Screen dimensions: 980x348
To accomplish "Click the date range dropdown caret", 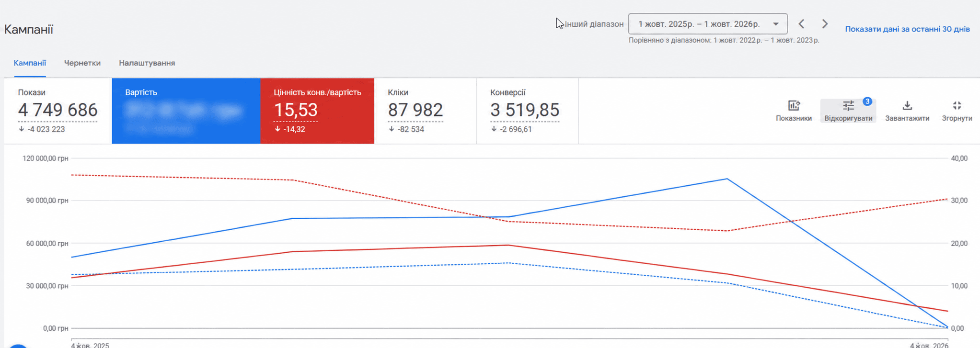I will [776, 24].
